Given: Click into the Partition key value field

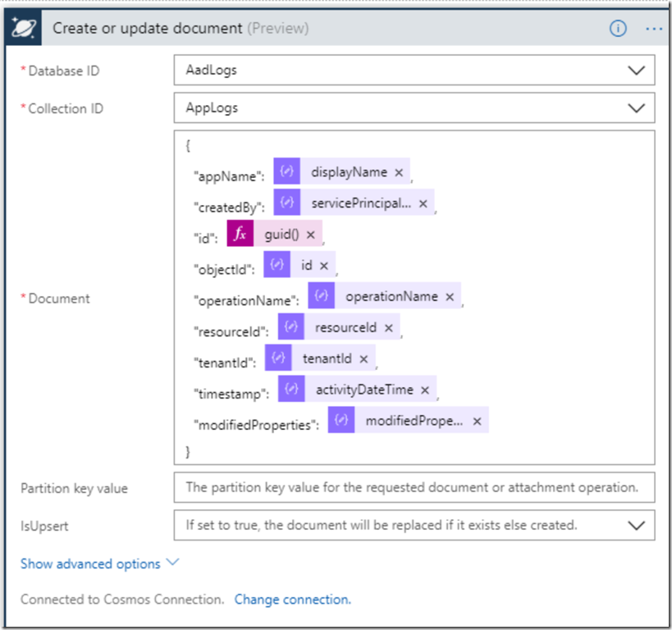Looking at the screenshot, I should [414, 487].
